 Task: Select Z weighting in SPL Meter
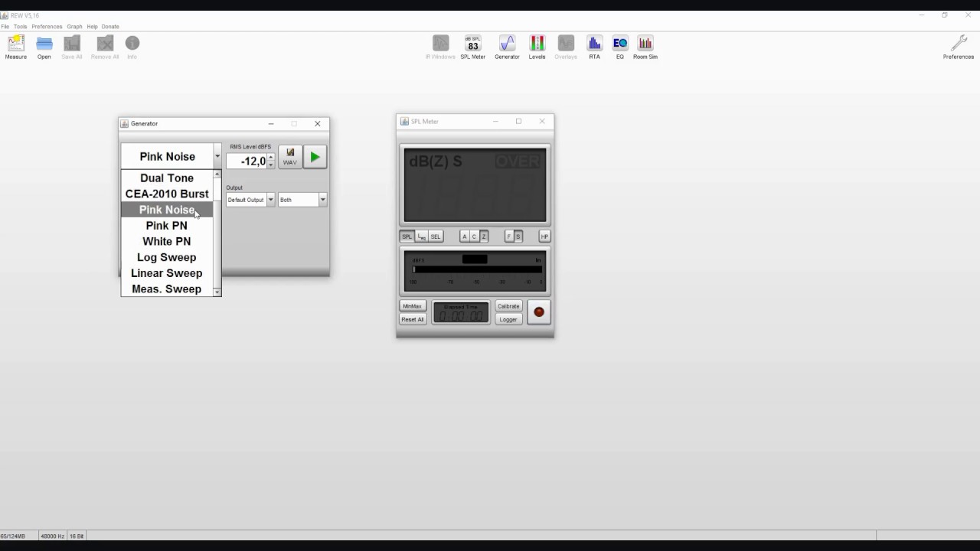click(484, 236)
